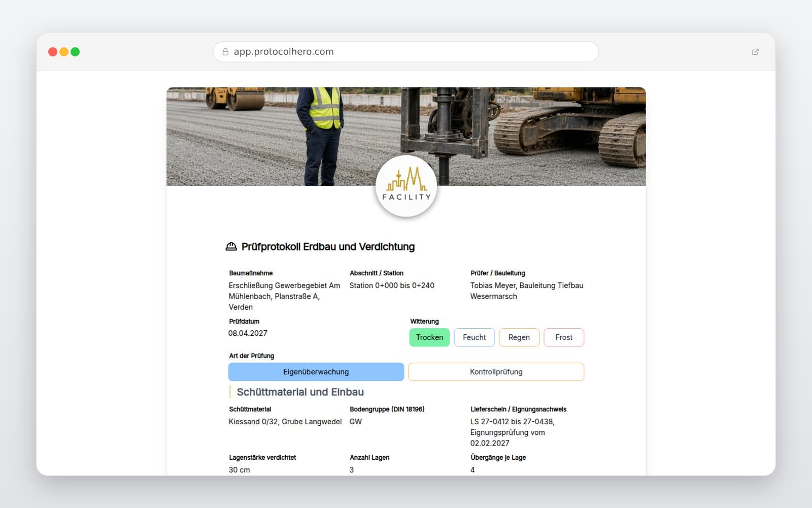Viewport: 812px width, 508px height.
Task: Click the Lieferschein LS 27-0412 value
Action: coord(513,432)
